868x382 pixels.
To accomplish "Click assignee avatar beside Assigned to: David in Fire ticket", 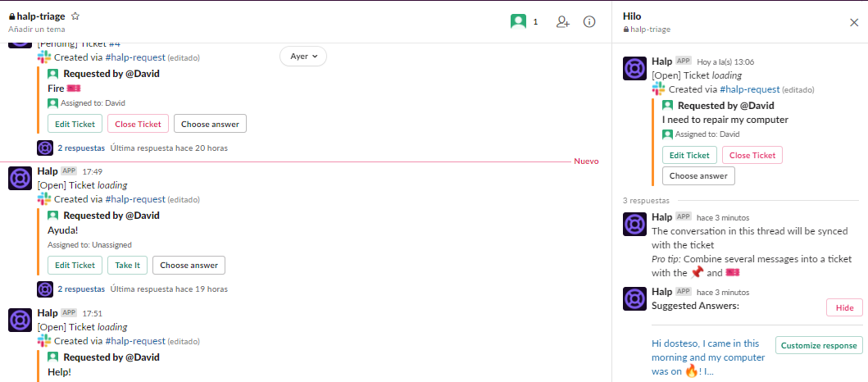I will 52,103.
